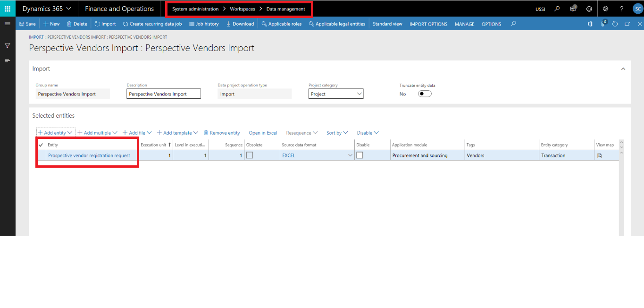The height and width of the screenshot is (308, 644).
Task: Click Data management in navigation path
Action: (x=285, y=9)
